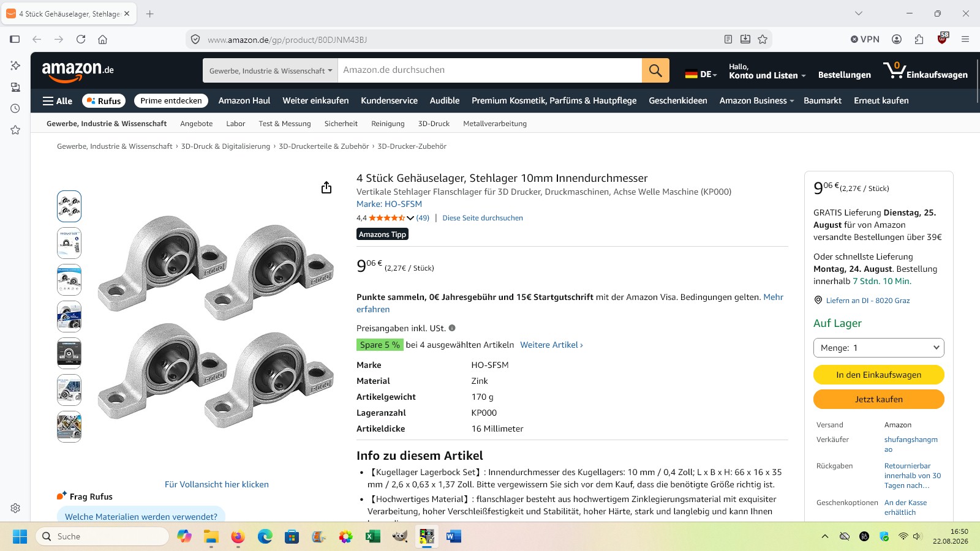Select Geschenkideen in the nav bar
Viewport: 980px width, 551px height.
point(678,100)
